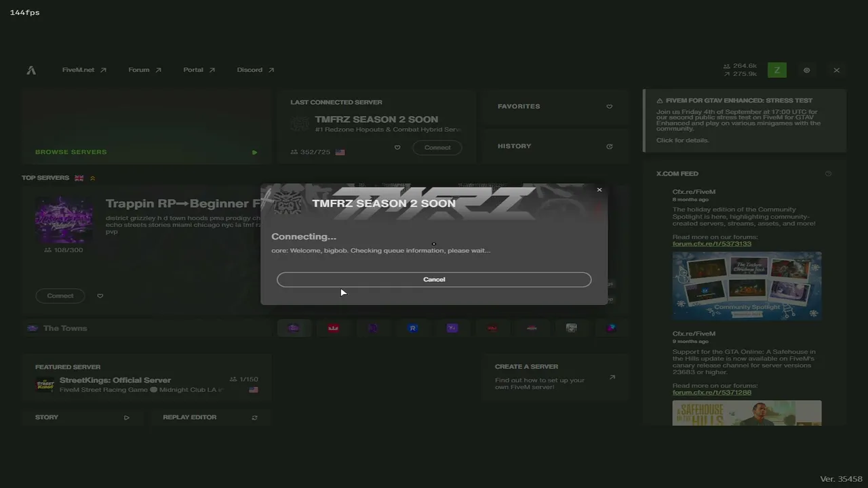This screenshot has height=488, width=868.
Task: Click the Cfx.re/FiveM author of the Safehouse post
Action: [694, 333]
